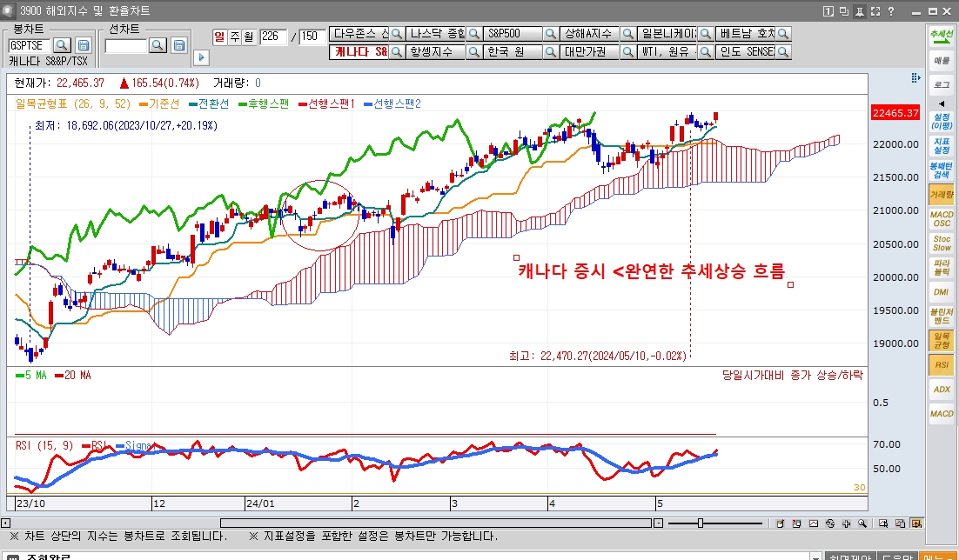Click the notepad memo icon in the bottom toolbar
Screen dimensions: 959x560
[x=781, y=523]
